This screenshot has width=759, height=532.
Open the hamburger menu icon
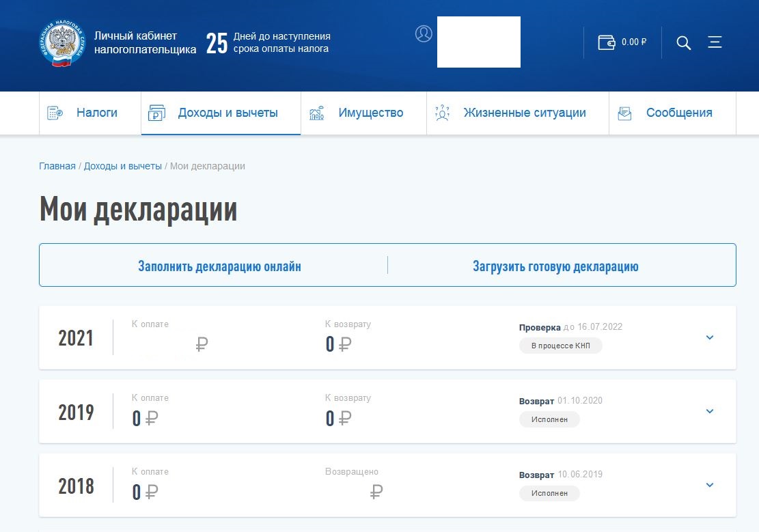[715, 42]
